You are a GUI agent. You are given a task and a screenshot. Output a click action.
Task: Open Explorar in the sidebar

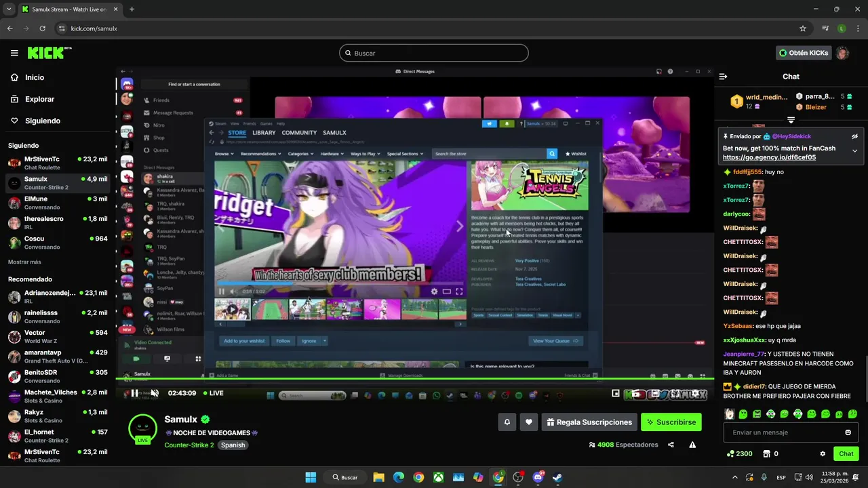(x=39, y=99)
